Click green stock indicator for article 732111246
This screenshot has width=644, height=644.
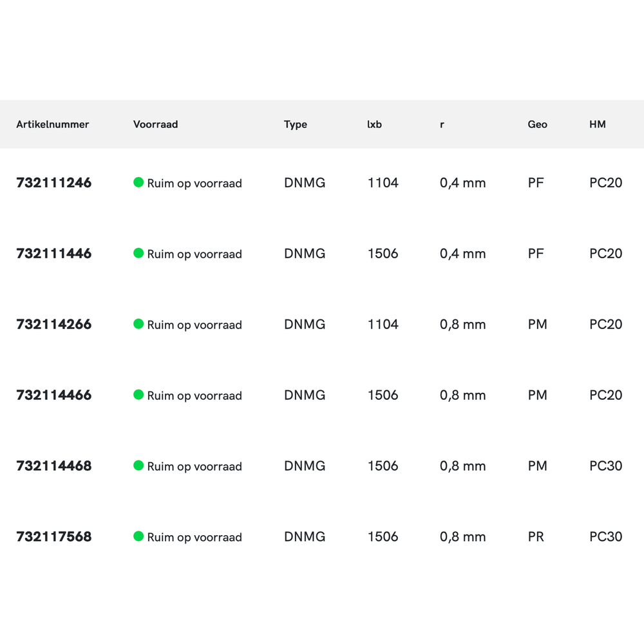[x=138, y=182]
